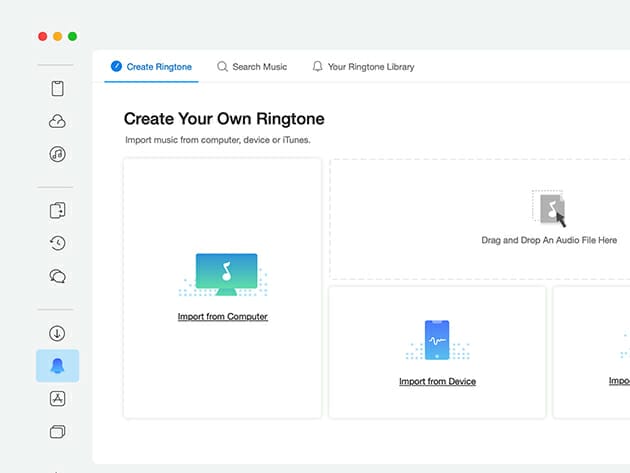Open the backup history clock icon
Viewport: 630px width, 473px height.
57,243
